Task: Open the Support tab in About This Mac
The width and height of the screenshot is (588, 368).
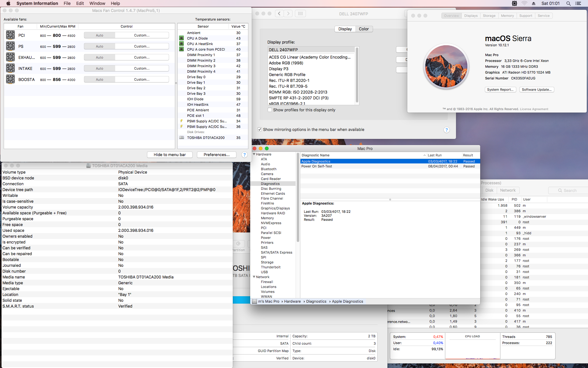Action: point(526,16)
